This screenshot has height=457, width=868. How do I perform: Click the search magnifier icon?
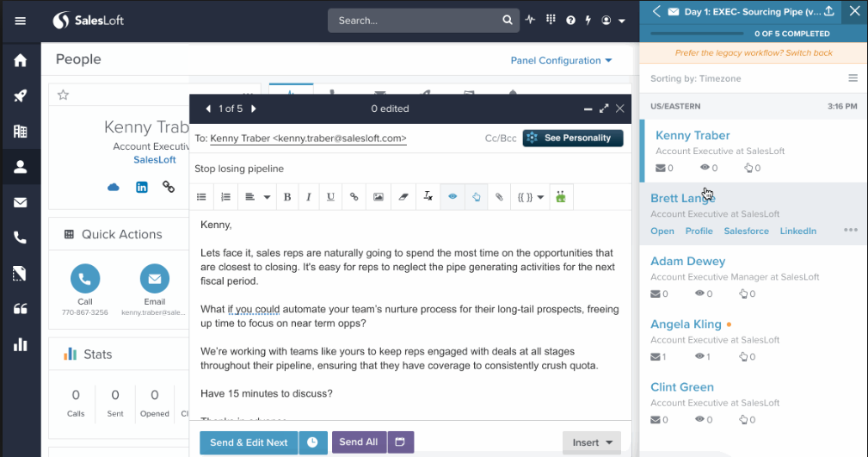coord(507,21)
